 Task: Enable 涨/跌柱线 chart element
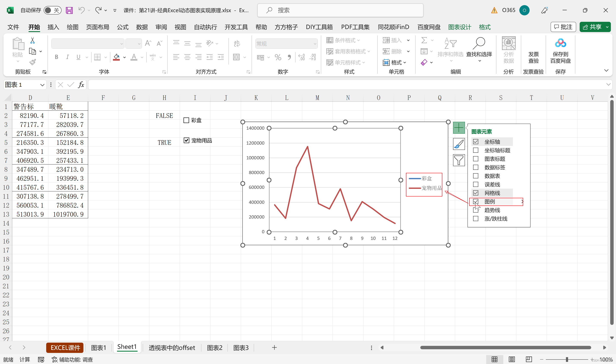[x=475, y=219]
